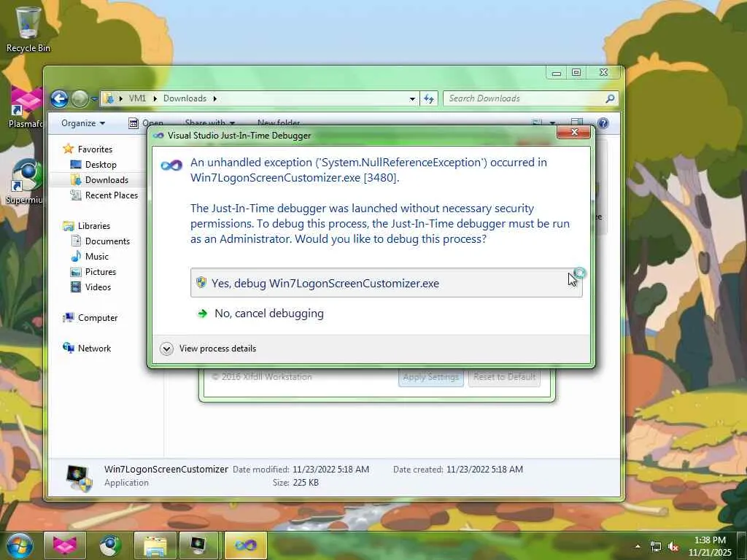Show hidden system tray icons

[638, 546]
